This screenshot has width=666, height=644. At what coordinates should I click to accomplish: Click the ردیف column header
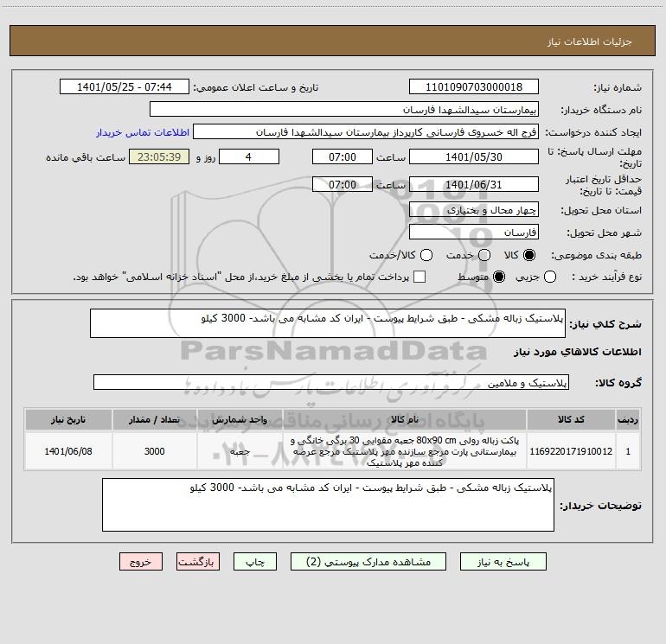tap(628, 419)
